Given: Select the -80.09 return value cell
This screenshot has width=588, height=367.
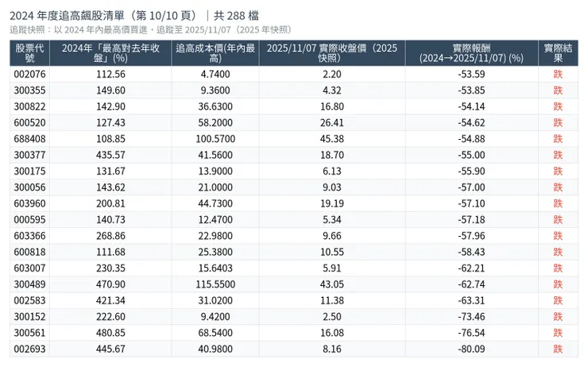Looking at the screenshot, I should point(471,348).
